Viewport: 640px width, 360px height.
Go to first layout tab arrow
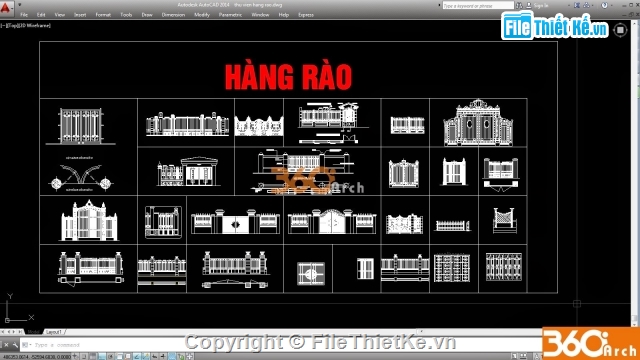3,332
